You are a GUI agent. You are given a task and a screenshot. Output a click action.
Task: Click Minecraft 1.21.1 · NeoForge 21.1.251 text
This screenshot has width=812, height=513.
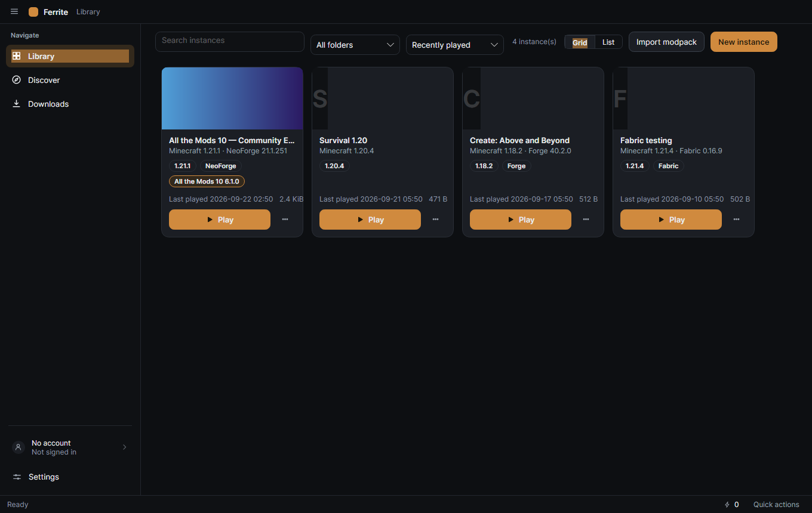coord(228,151)
